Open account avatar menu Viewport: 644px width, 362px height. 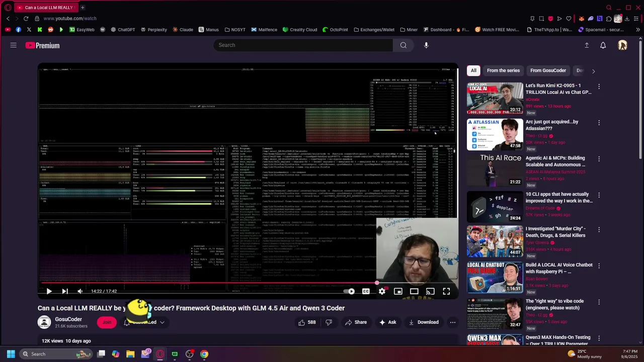622,45
